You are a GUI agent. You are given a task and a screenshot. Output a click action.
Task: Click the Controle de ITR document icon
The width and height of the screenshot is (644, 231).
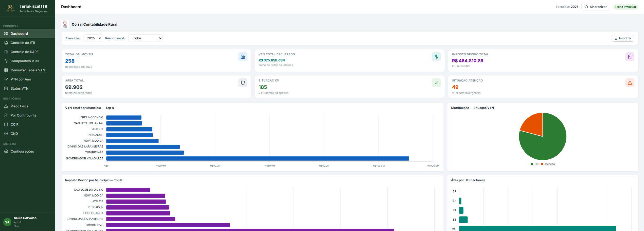pos(6,43)
